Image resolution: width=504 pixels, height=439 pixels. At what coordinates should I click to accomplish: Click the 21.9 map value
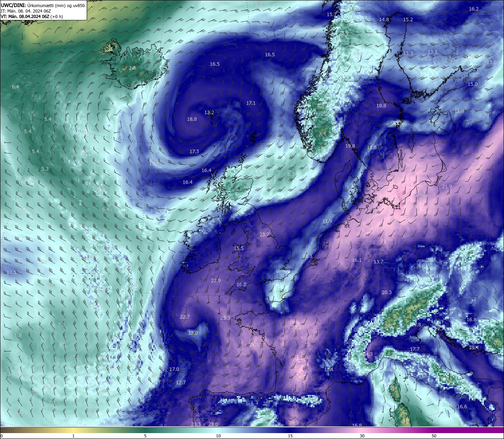point(447,186)
